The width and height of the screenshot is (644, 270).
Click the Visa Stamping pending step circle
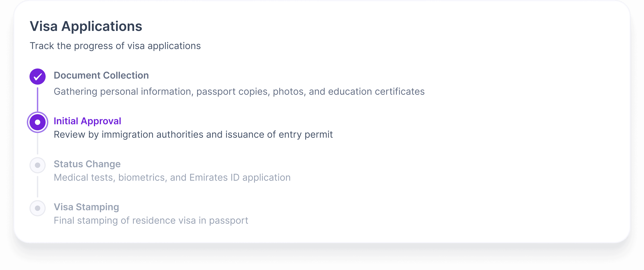[x=38, y=208]
